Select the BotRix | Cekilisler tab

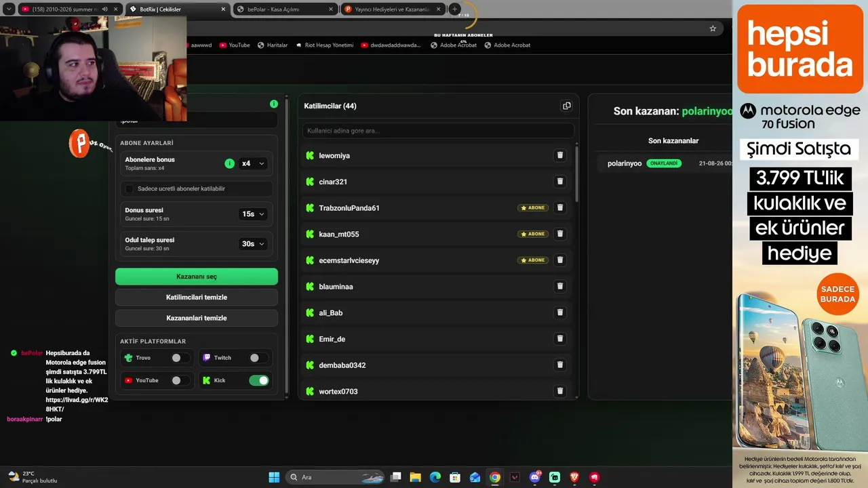click(x=178, y=9)
